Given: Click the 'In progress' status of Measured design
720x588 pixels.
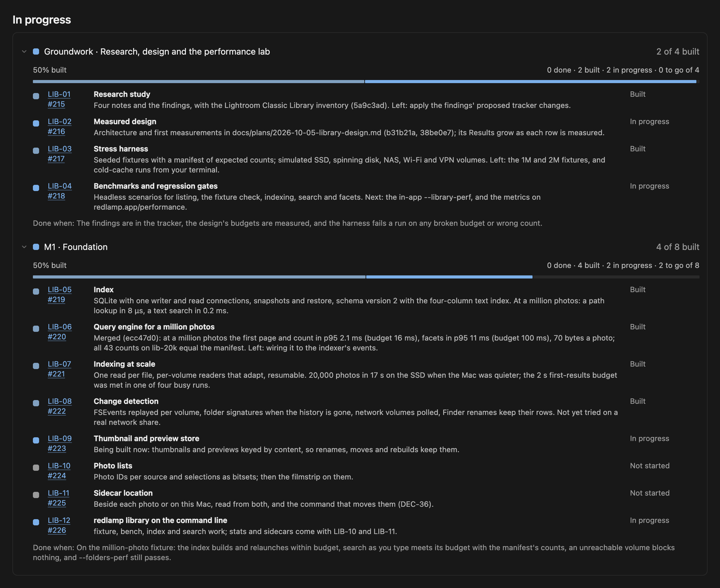Looking at the screenshot, I should coord(650,122).
